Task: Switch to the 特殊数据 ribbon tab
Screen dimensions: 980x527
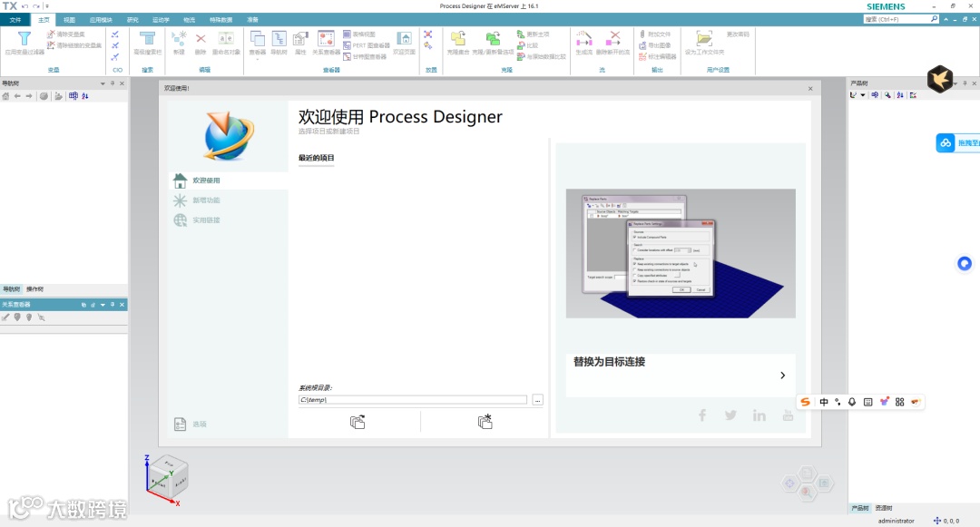Action: point(220,20)
